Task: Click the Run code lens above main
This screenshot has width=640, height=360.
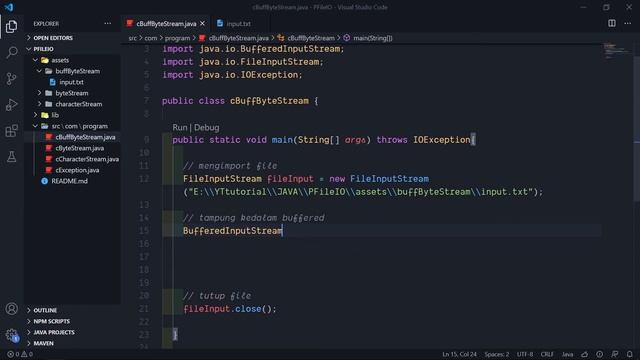Action: click(x=180, y=127)
